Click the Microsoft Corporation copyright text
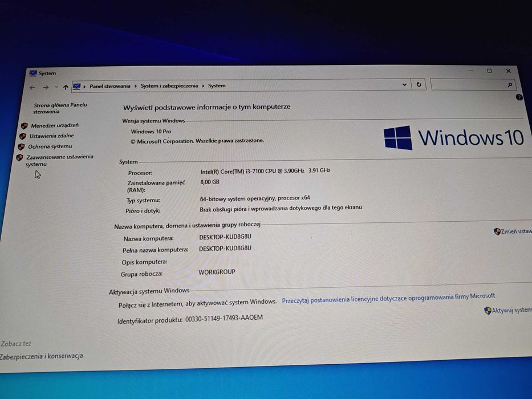The width and height of the screenshot is (532, 399). point(197,141)
